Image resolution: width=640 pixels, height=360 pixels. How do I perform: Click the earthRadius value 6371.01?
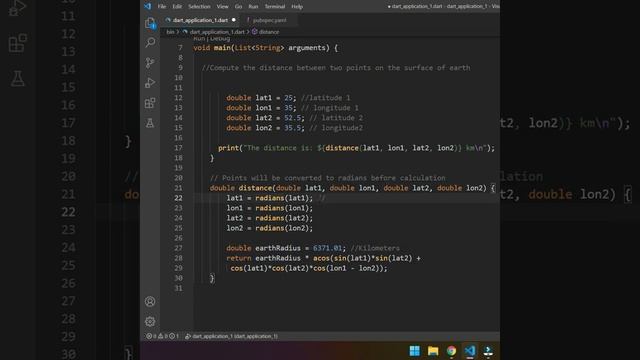click(x=328, y=248)
